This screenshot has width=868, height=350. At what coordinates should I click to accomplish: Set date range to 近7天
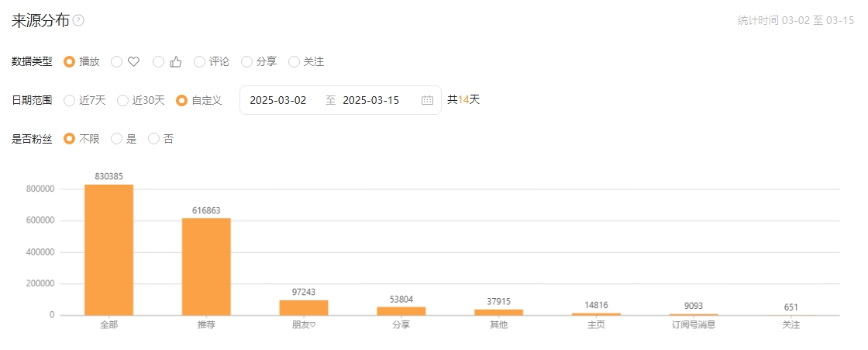pyautogui.click(x=70, y=100)
